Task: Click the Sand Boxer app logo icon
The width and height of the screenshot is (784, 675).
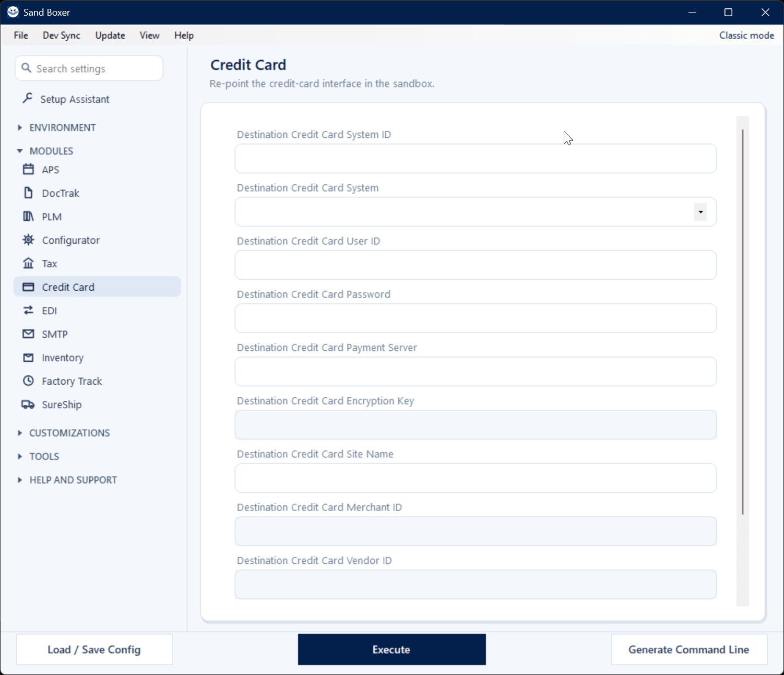Action: coord(13,12)
